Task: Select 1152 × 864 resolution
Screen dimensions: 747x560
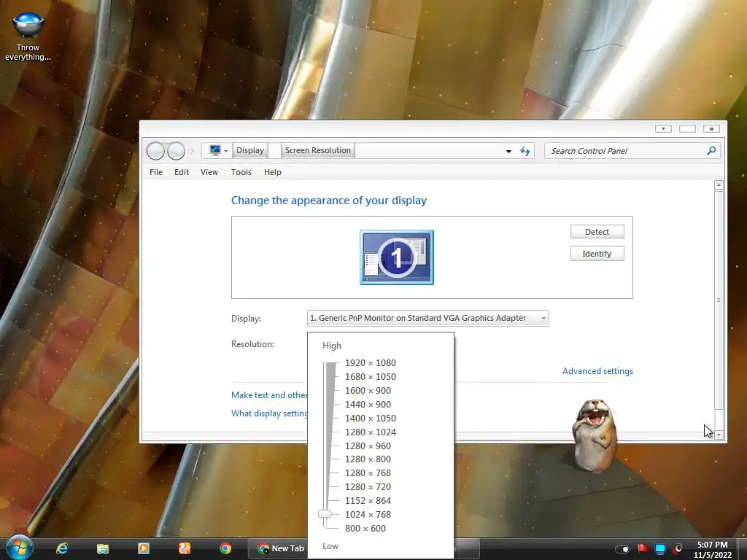Action: click(368, 500)
